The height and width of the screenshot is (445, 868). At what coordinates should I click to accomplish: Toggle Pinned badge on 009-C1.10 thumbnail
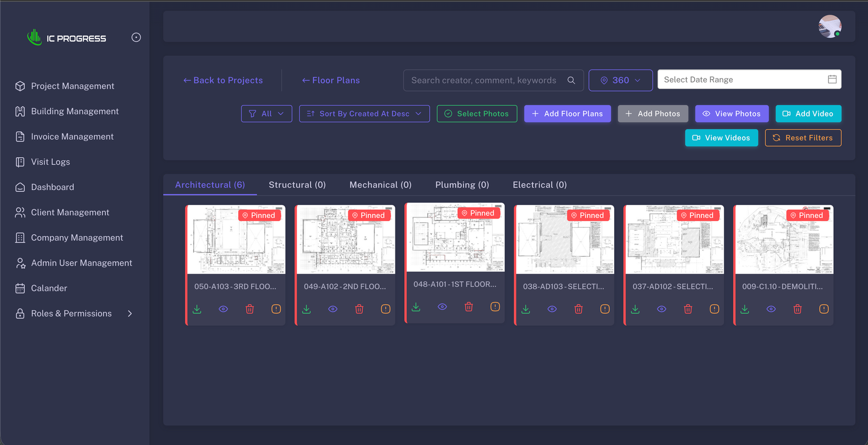pyautogui.click(x=807, y=215)
